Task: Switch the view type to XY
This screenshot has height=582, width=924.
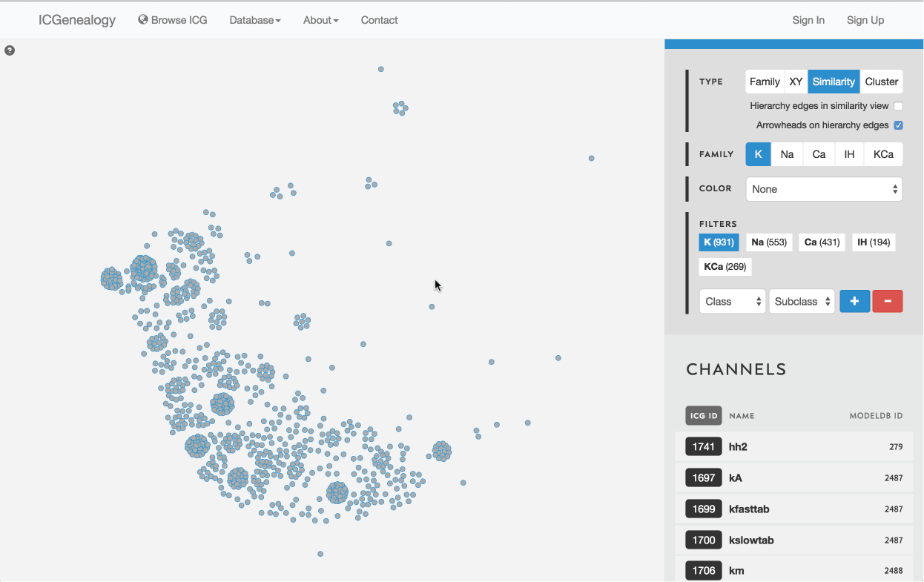Action: (796, 82)
